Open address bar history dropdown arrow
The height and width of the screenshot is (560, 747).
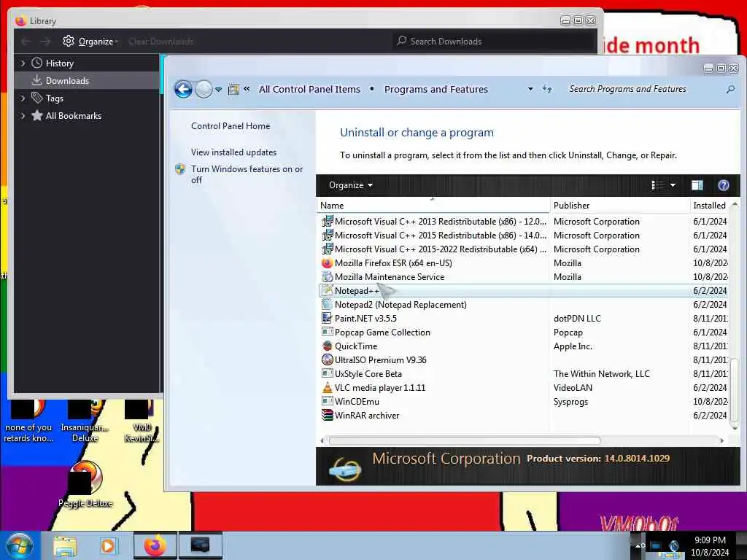(x=530, y=89)
